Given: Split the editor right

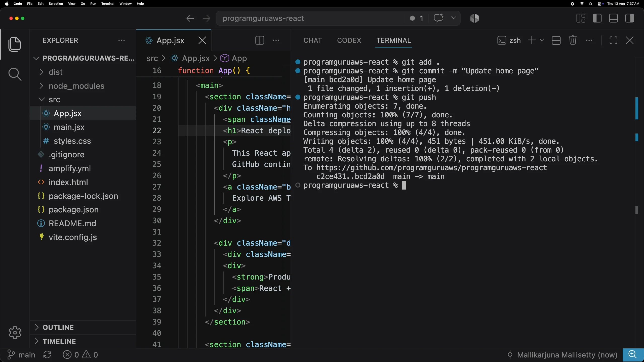Looking at the screenshot, I should (x=260, y=40).
